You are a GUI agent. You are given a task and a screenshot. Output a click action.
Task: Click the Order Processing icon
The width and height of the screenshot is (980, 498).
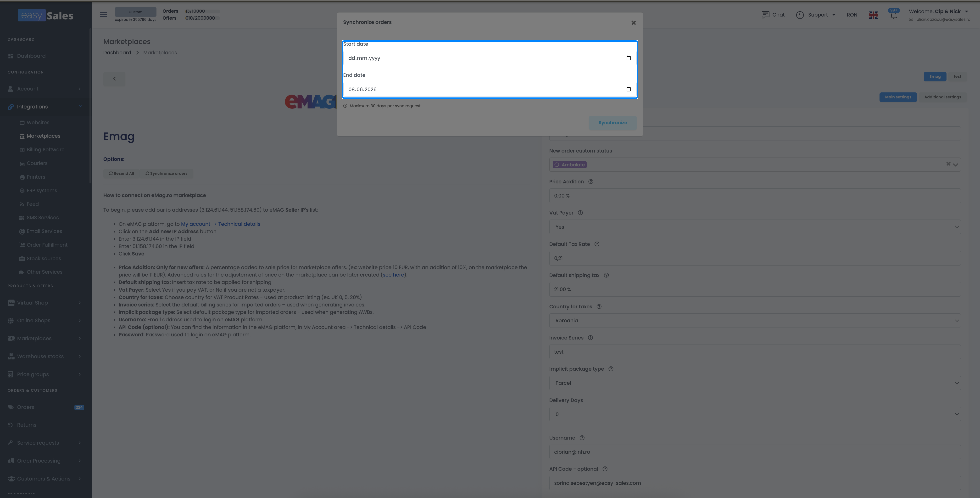click(x=11, y=461)
